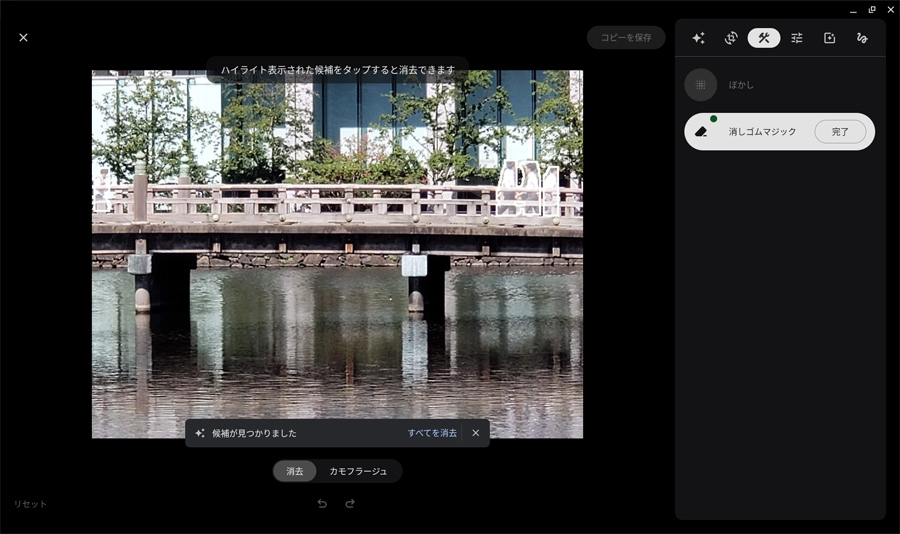Open the crop and rotate tab
The height and width of the screenshot is (534, 900).
coord(731,38)
